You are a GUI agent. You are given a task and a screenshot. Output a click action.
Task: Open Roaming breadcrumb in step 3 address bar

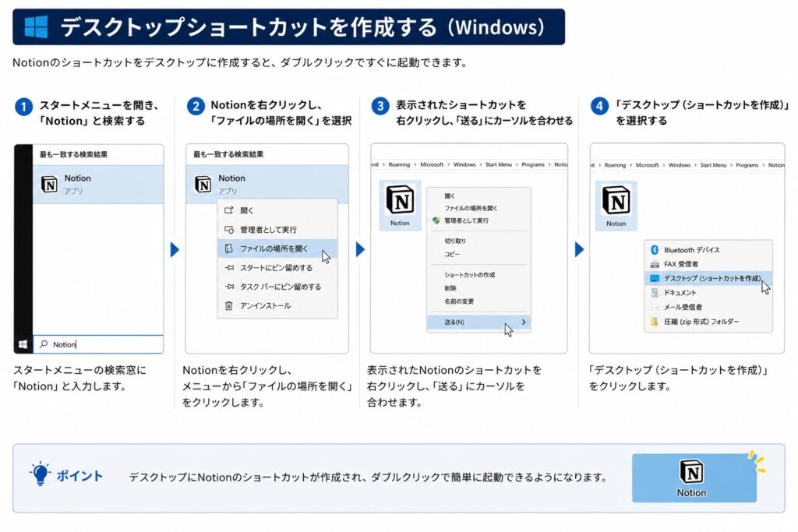(x=399, y=165)
